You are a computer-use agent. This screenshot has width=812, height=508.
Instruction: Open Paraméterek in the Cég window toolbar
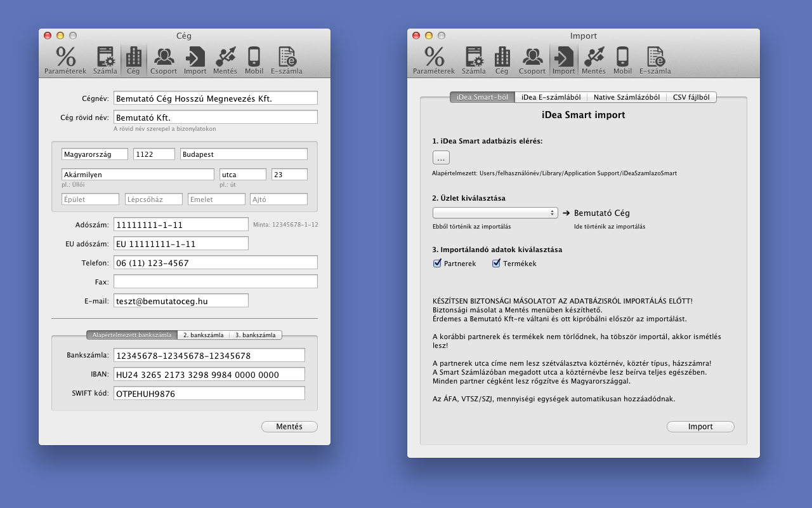point(65,60)
